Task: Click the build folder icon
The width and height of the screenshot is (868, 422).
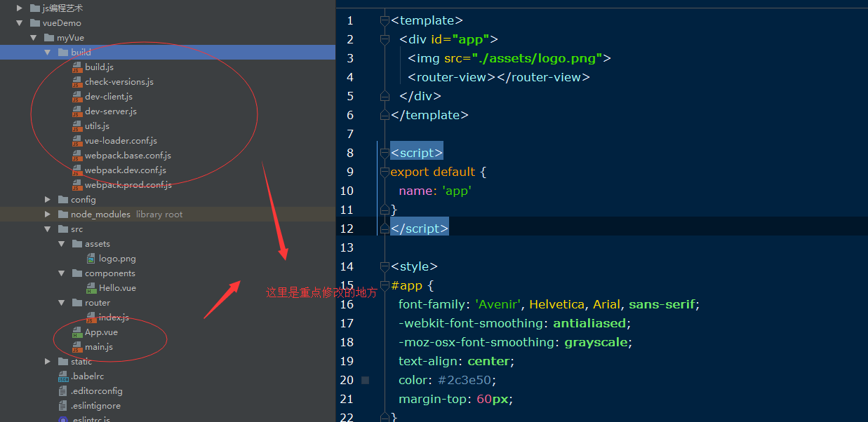Action: click(x=63, y=53)
